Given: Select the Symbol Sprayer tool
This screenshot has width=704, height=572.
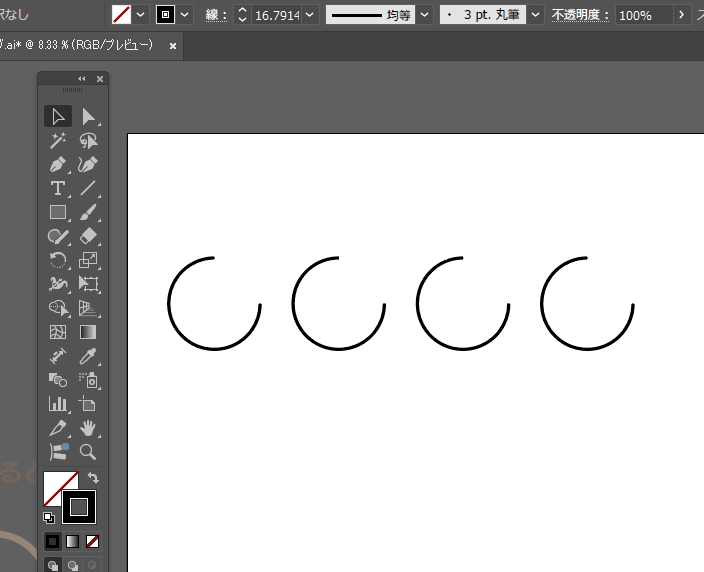Looking at the screenshot, I should click(x=88, y=380).
